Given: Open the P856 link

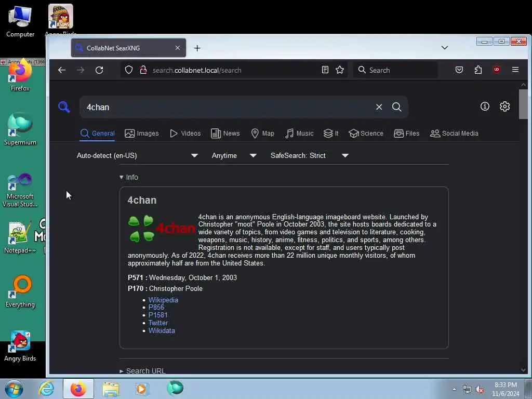Looking at the screenshot, I should click(156, 308).
